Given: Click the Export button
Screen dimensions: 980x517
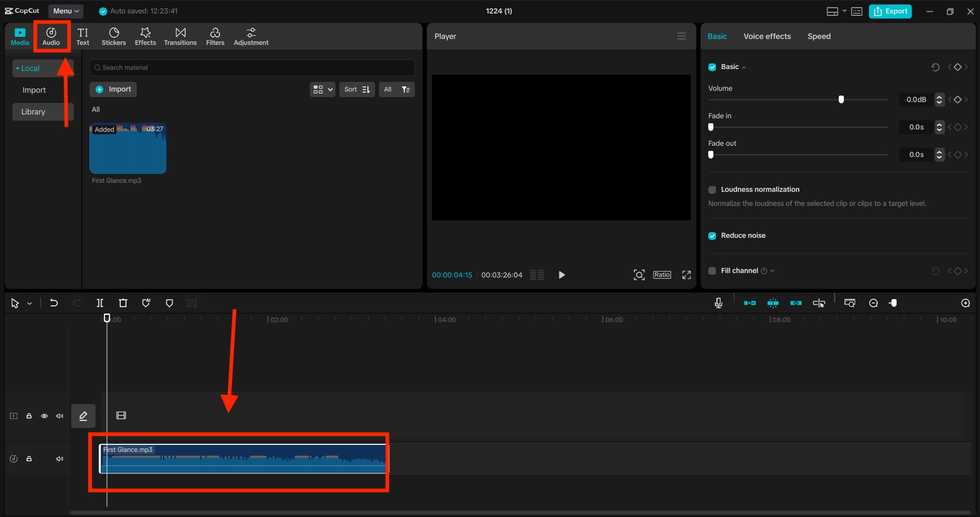Looking at the screenshot, I should coord(890,11).
